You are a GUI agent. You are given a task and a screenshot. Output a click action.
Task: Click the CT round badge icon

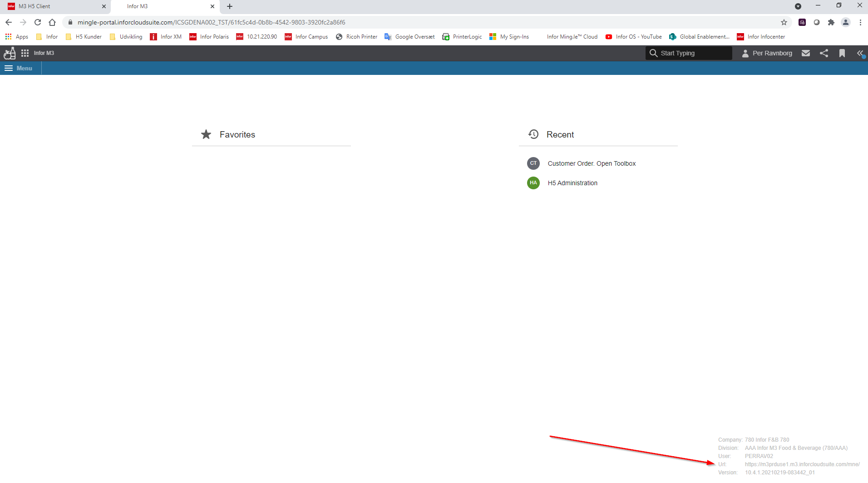tap(533, 163)
